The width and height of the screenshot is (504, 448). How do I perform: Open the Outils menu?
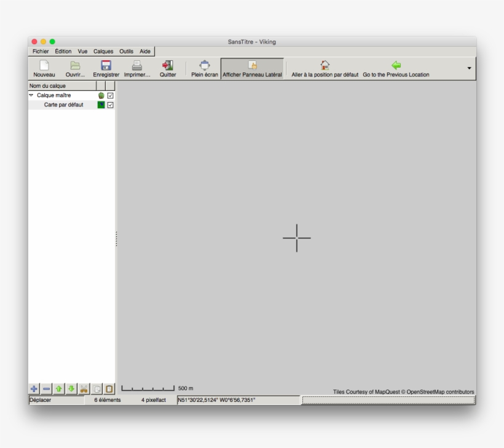pyautogui.click(x=127, y=52)
